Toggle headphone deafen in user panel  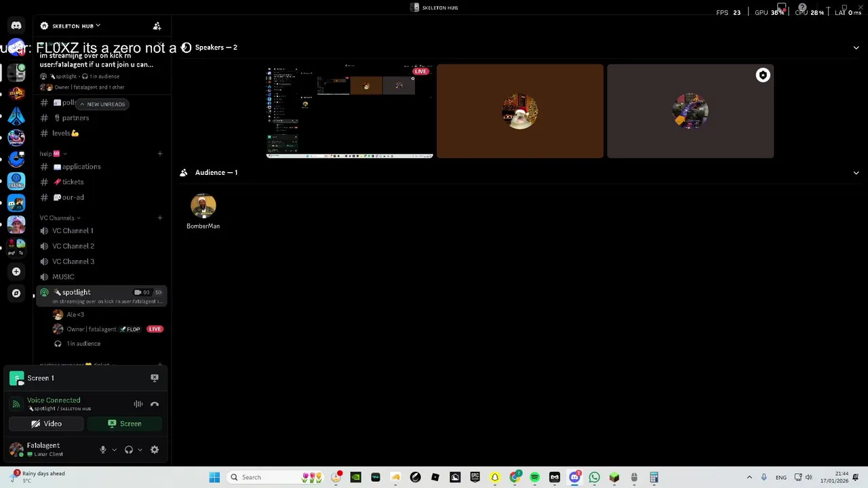[x=129, y=449]
